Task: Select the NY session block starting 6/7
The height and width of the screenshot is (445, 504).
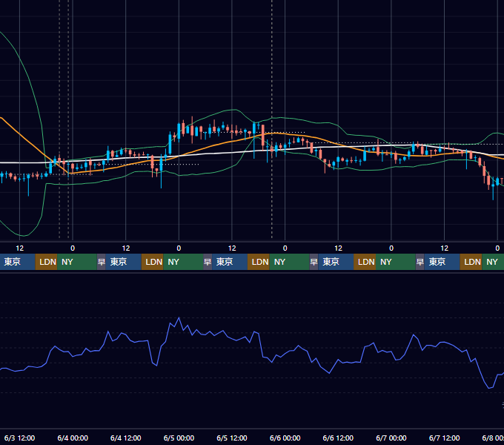Action: pyautogui.click(x=493, y=262)
